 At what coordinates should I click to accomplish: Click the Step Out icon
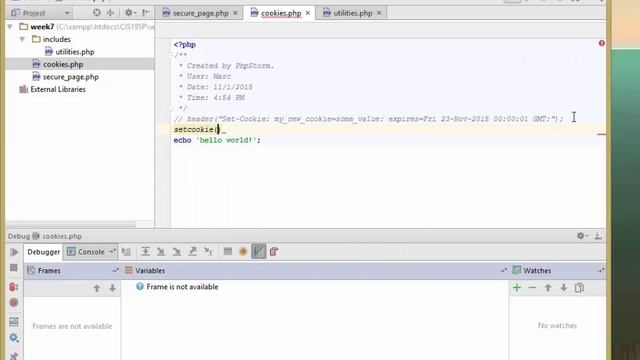tap(192, 252)
